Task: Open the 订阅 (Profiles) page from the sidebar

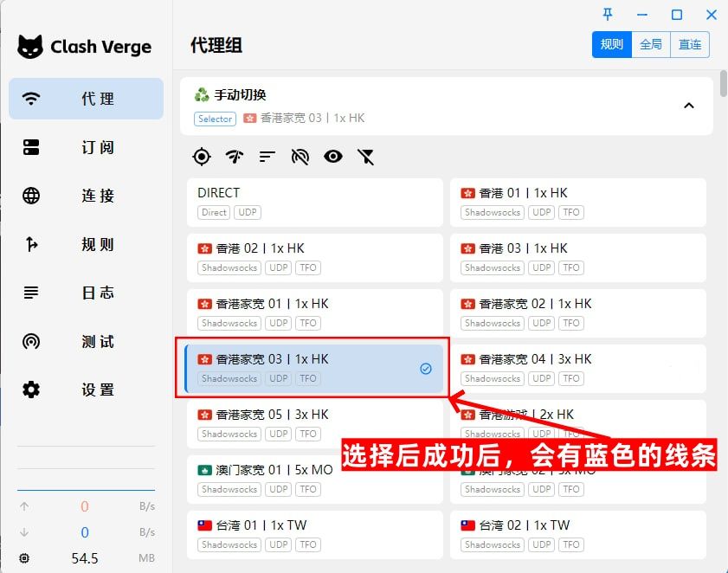Action: point(86,147)
